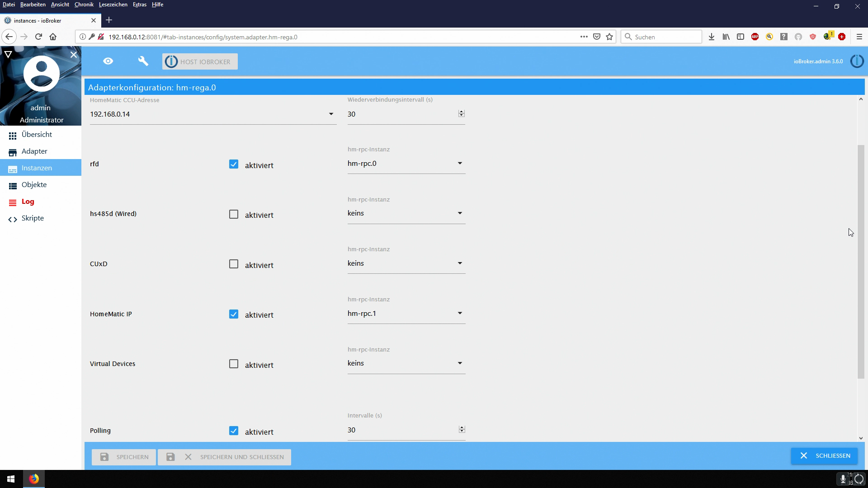Open Adapter section in sidebar
868x488 pixels.
[34, 151]
